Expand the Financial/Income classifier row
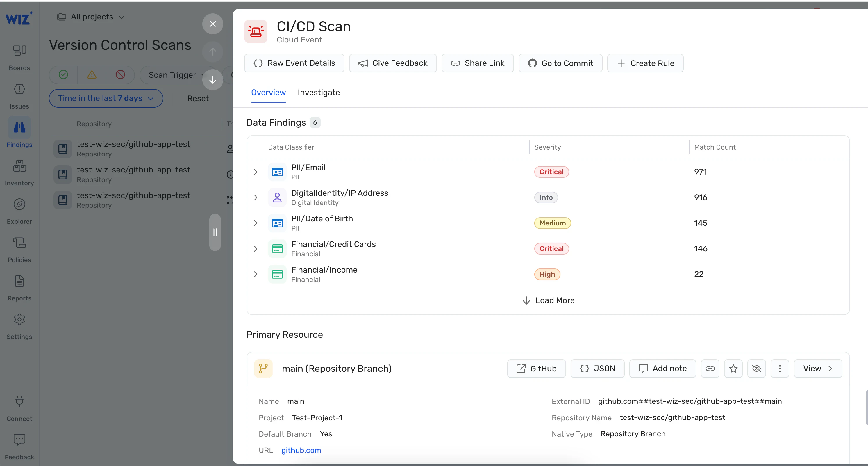868x466 pixels. tap(257, 274)
